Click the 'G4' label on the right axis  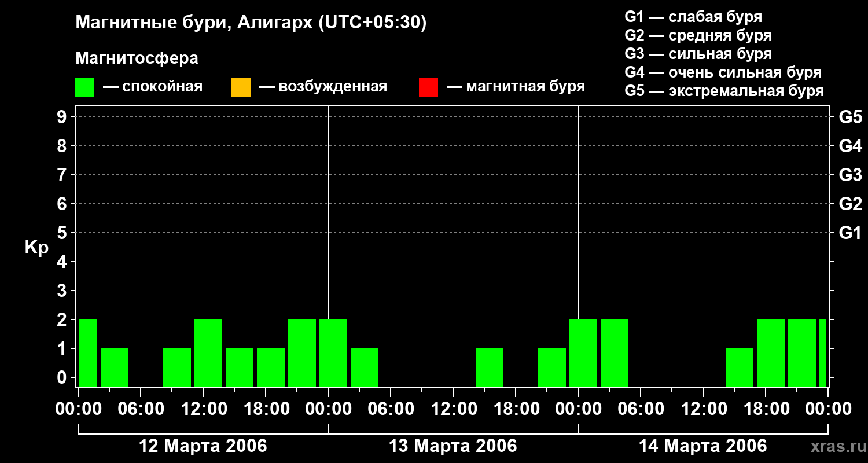pos(850,146)
